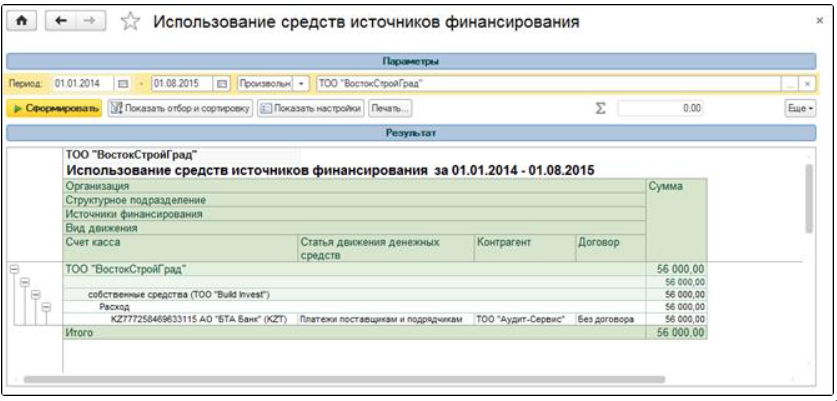This screenshot has height=401, width=837.
Task: Select the Без договора cell
Action: (x=611, y=319)
